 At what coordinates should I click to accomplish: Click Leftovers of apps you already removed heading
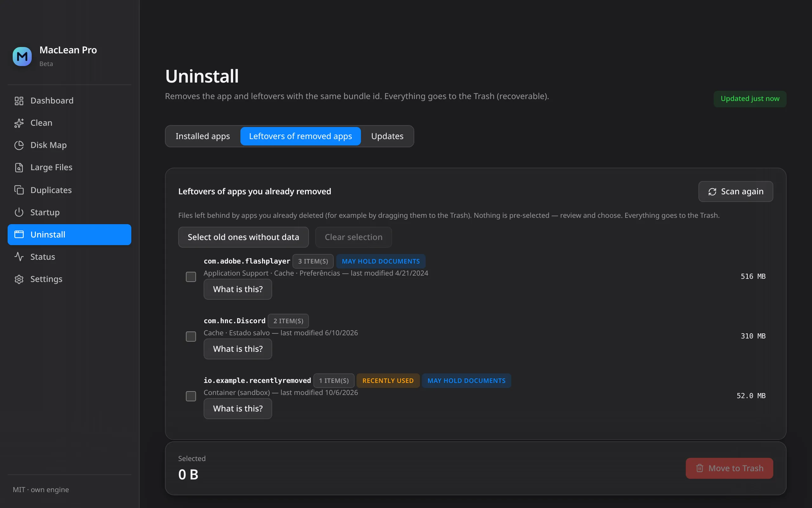(x=255, y=191)
